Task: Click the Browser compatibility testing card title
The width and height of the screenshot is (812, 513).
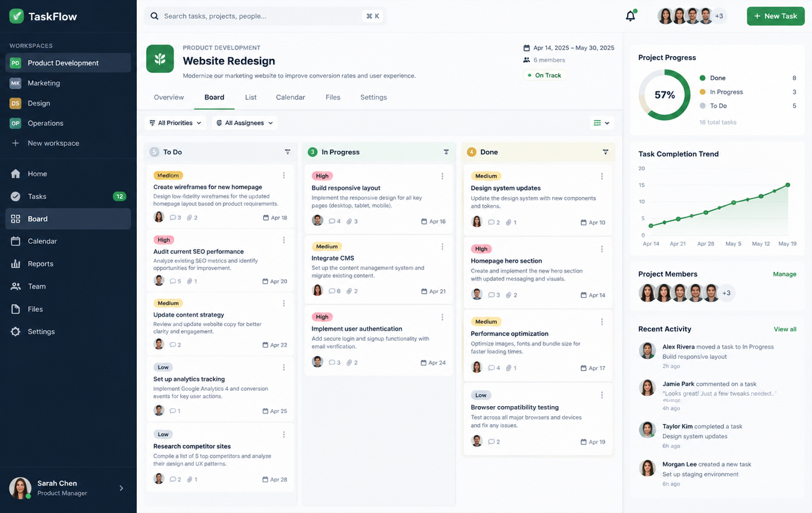Action: (x=515, y=407)
